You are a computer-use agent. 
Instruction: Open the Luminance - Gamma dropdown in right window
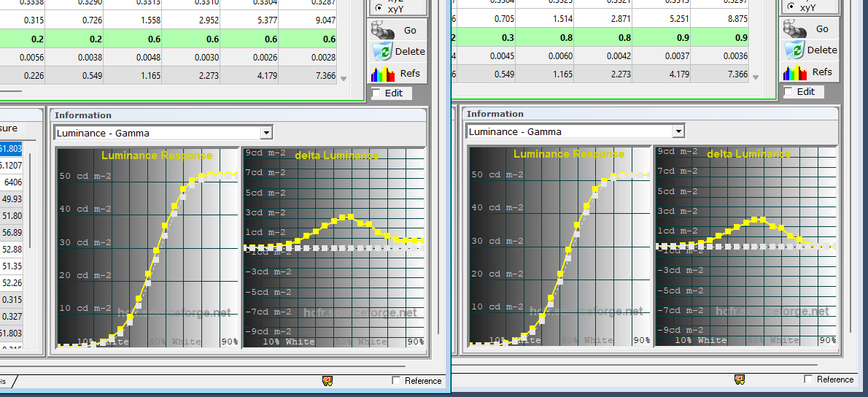[x=678, y=132]
